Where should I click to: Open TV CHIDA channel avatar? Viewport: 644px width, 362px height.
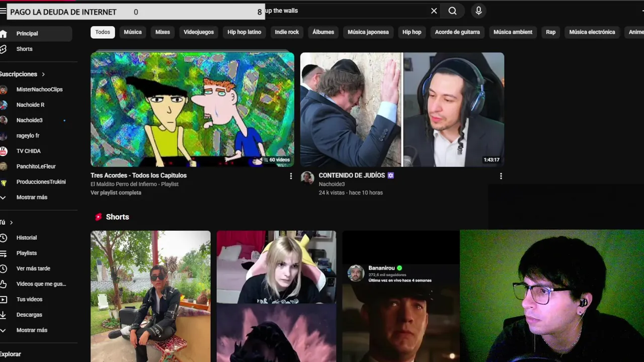click(4, 151)
